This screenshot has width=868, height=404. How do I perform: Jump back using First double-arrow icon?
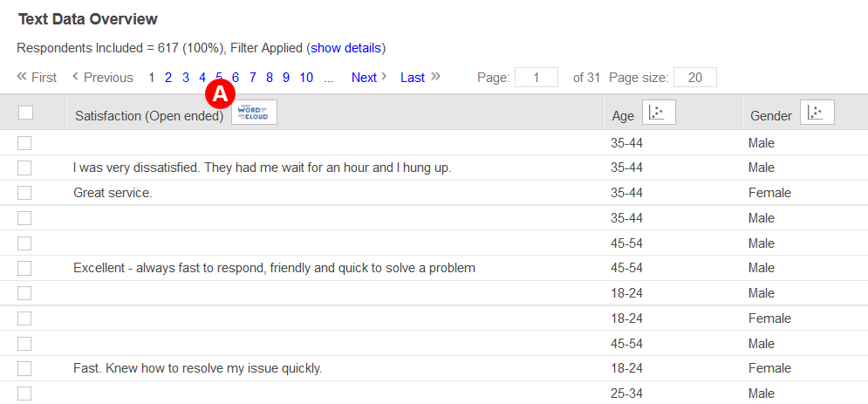(x=22, y=77)
